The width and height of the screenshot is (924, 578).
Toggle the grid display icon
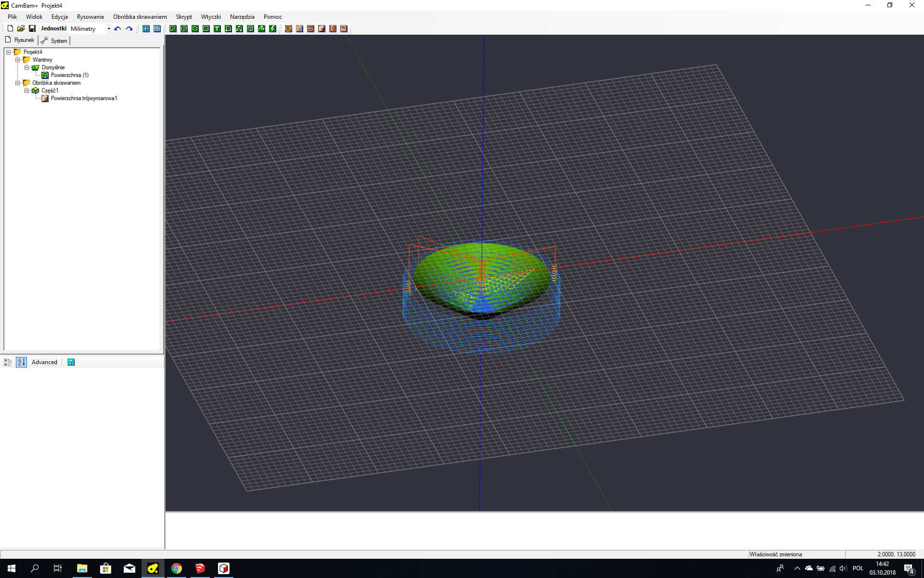[157, 29]
